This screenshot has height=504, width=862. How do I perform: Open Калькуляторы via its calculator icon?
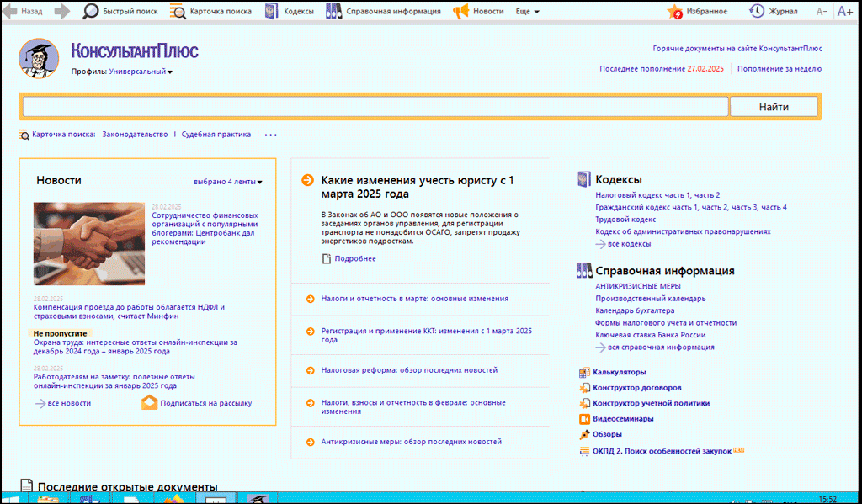[x=584, y=373]
